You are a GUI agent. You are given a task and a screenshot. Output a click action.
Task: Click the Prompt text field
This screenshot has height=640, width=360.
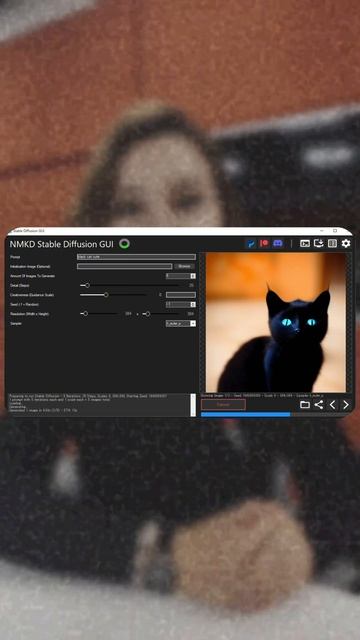[136, 257]
